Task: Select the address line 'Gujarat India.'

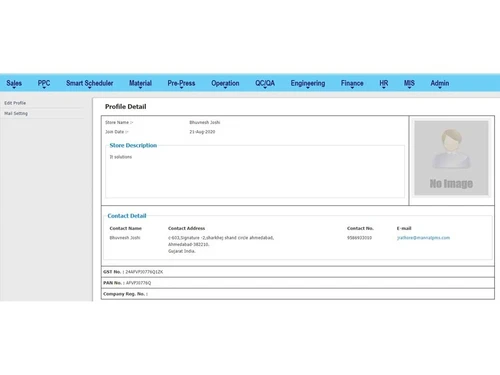Action: (x=182, y=251)
